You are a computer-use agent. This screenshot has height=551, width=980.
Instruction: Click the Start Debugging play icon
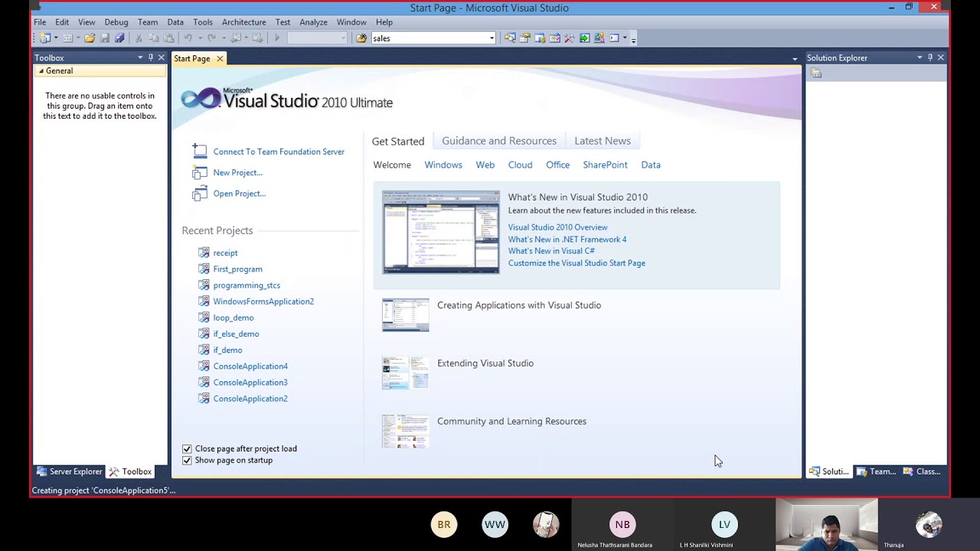click(x=277, y=38)
